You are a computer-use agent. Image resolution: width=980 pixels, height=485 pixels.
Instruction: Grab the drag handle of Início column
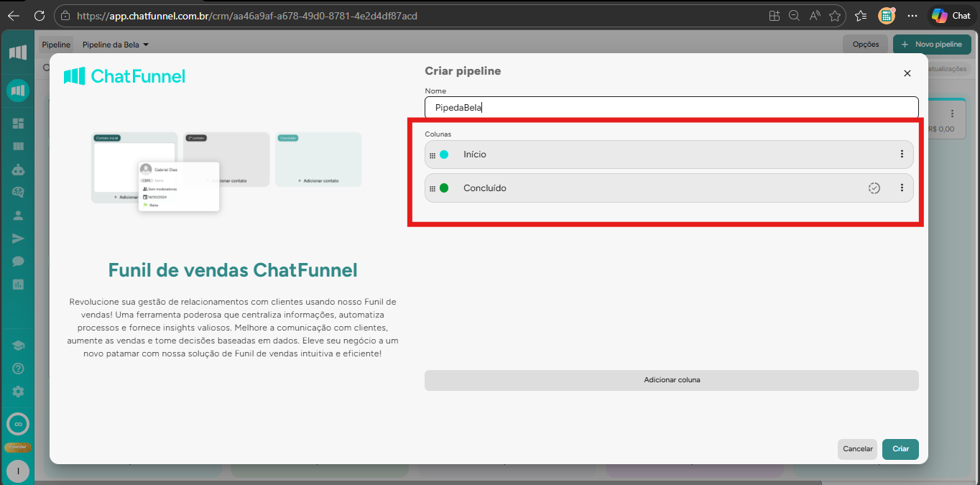point(433,155)
